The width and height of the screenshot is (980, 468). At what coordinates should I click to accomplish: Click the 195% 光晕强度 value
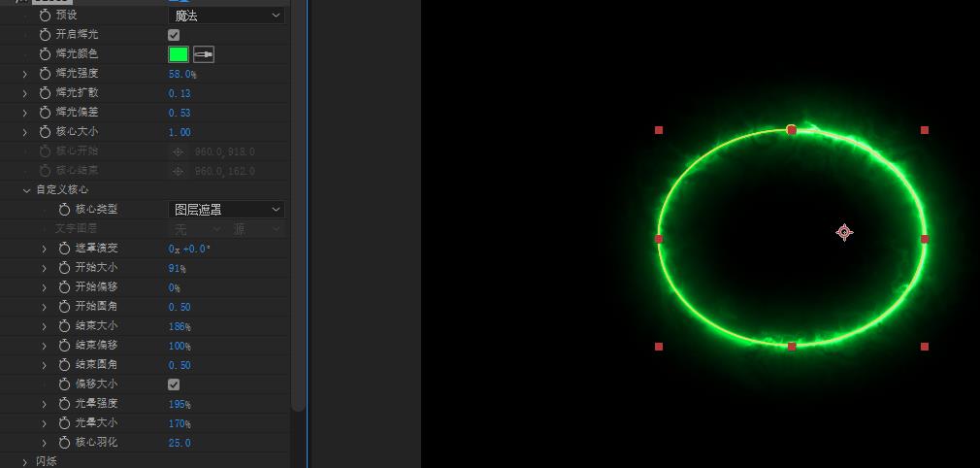(180, 404)
